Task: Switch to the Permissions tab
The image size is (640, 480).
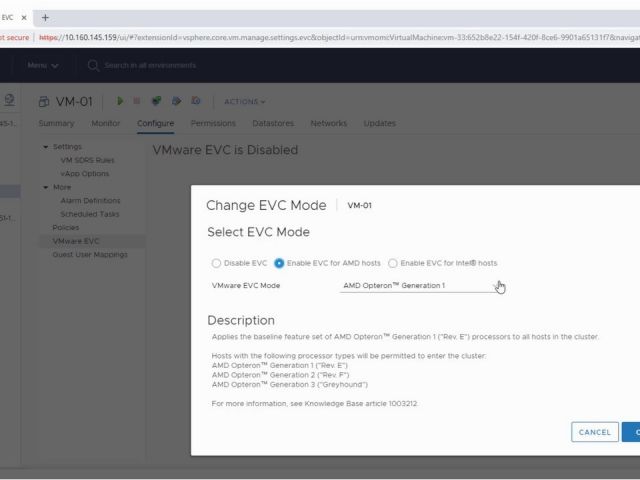Action: coord(213,123)
